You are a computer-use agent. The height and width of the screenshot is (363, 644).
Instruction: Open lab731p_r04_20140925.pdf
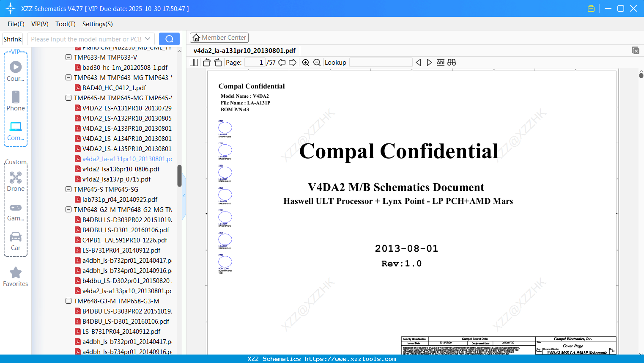pos(120,199)
